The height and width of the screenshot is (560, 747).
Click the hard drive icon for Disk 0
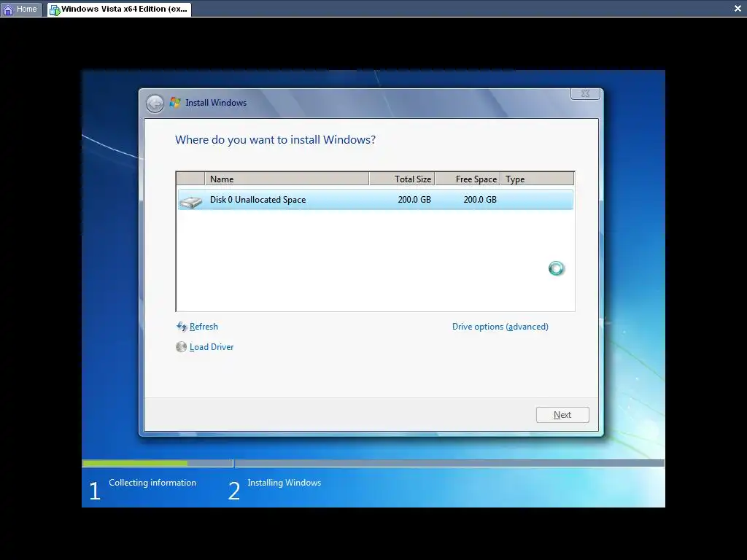pos(190,202)
